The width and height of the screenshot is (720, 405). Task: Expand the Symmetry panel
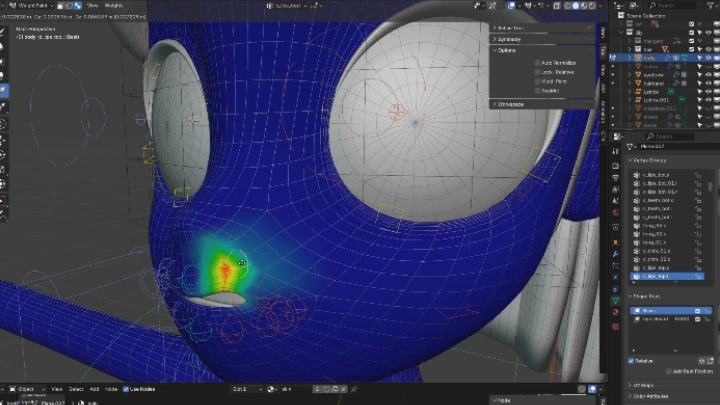pos(542,39)
